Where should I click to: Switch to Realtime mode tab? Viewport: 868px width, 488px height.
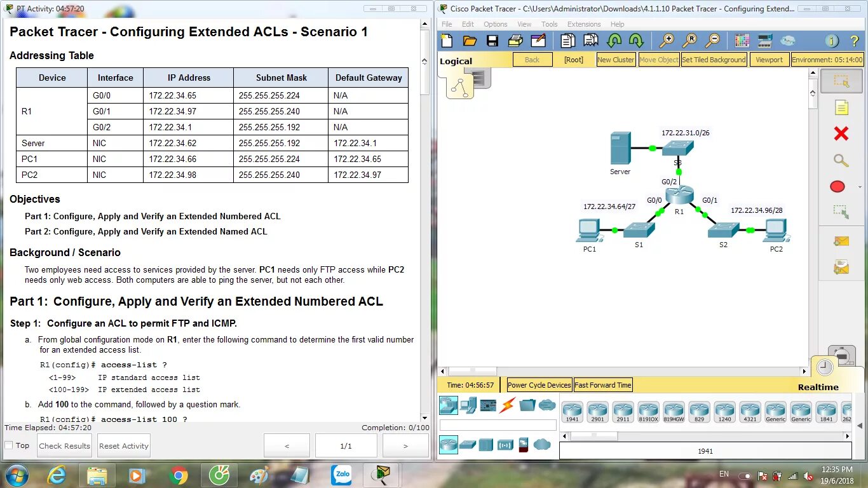point(818,387)
